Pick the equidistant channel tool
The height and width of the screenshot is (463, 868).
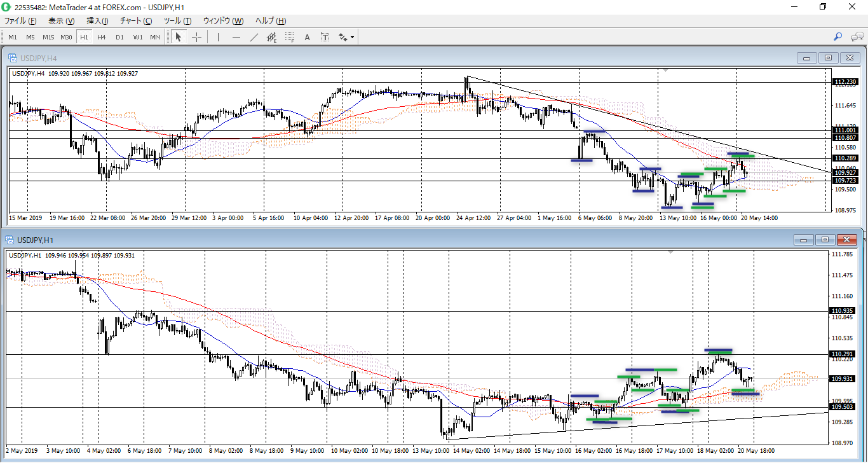tap(272, 37)
